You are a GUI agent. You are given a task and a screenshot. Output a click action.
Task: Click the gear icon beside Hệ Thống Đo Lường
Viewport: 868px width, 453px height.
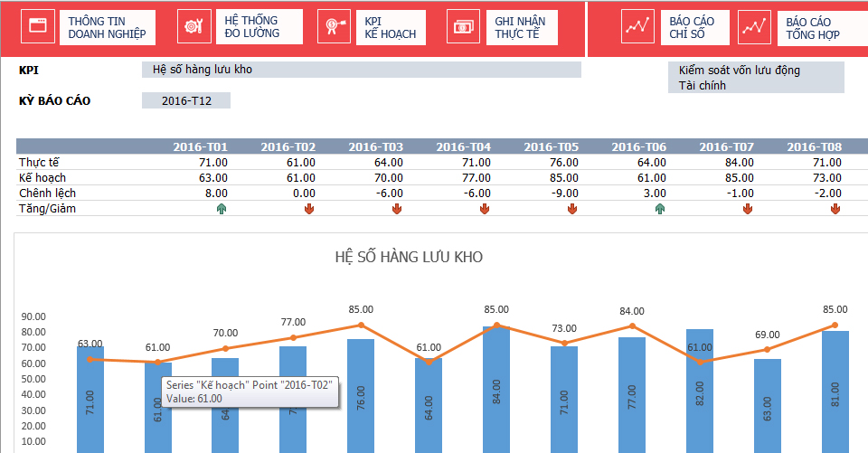coord(193,28)
